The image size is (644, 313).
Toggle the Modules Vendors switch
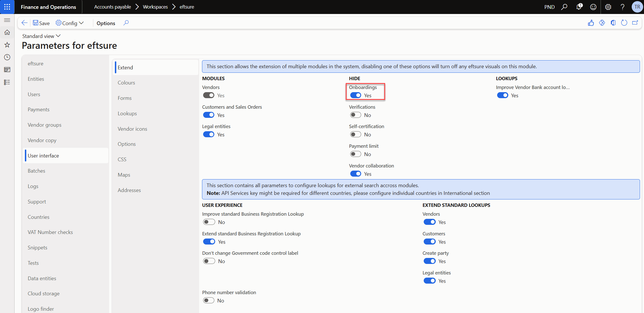[209, 95]
